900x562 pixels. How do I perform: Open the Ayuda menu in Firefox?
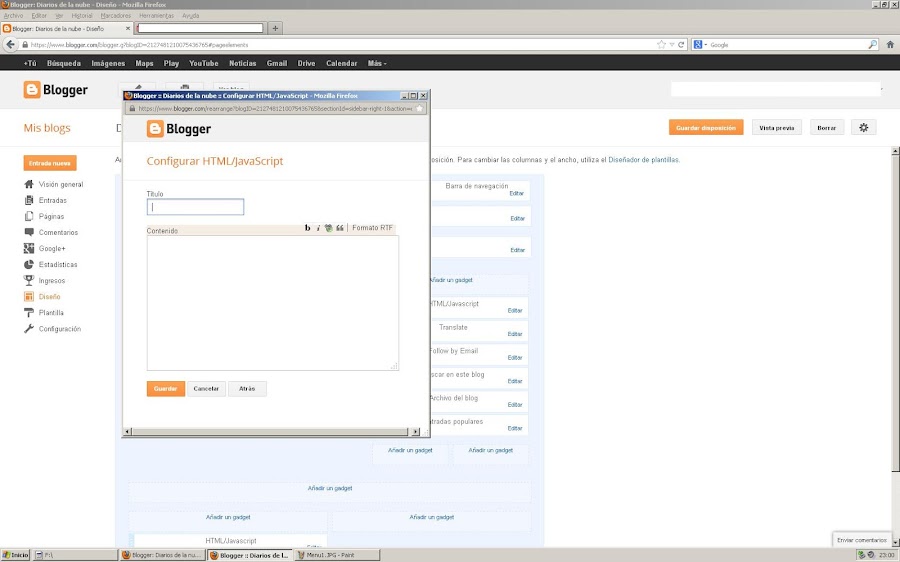[x=191, y=15]
